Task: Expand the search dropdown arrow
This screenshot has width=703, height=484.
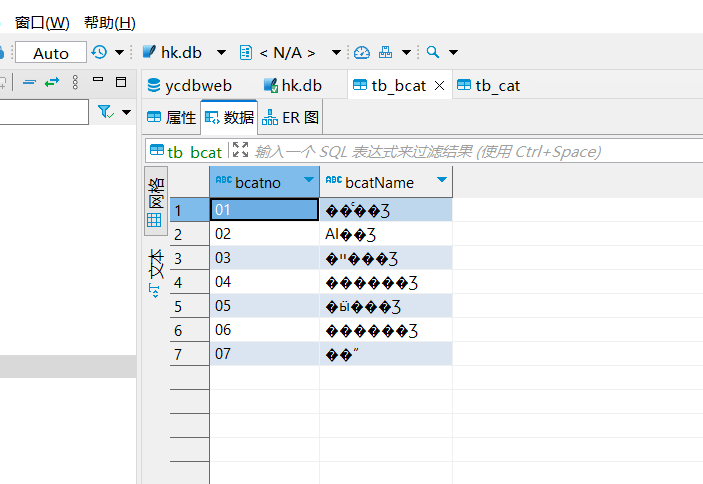Action: coord(453,52)
